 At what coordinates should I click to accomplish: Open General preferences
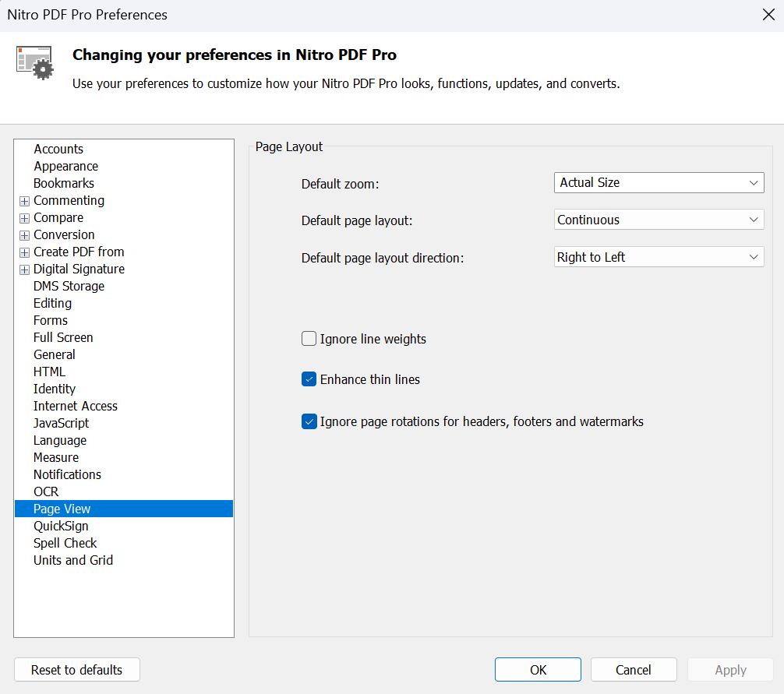55,354
